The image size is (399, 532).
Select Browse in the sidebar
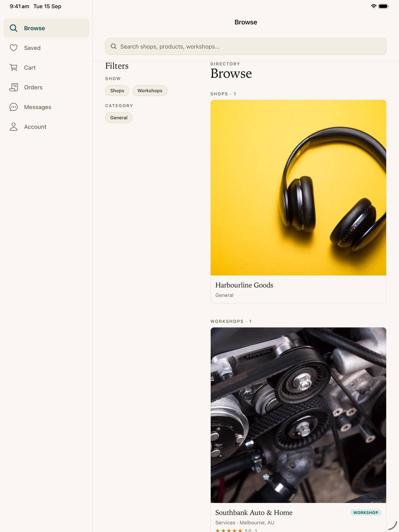pos(46,28)
